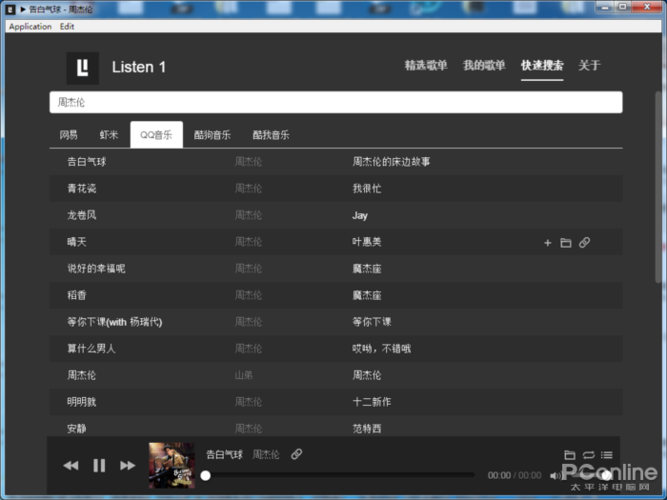
Task: Toggle the repeat mode icon
Action: click(589, 455)
